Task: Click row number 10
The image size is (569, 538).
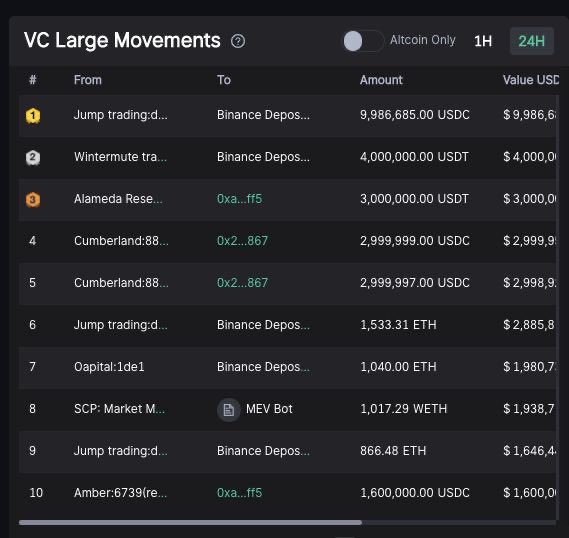Action: tap(36, 493)
